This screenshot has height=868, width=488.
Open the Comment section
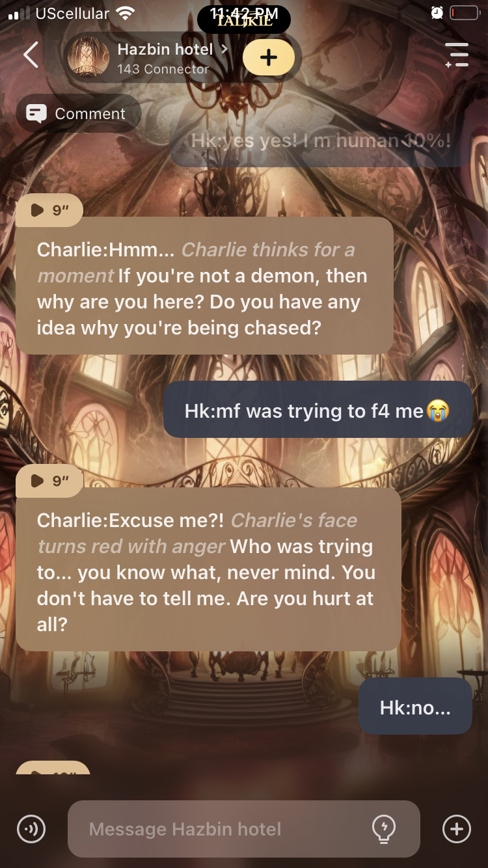(78, 114)
